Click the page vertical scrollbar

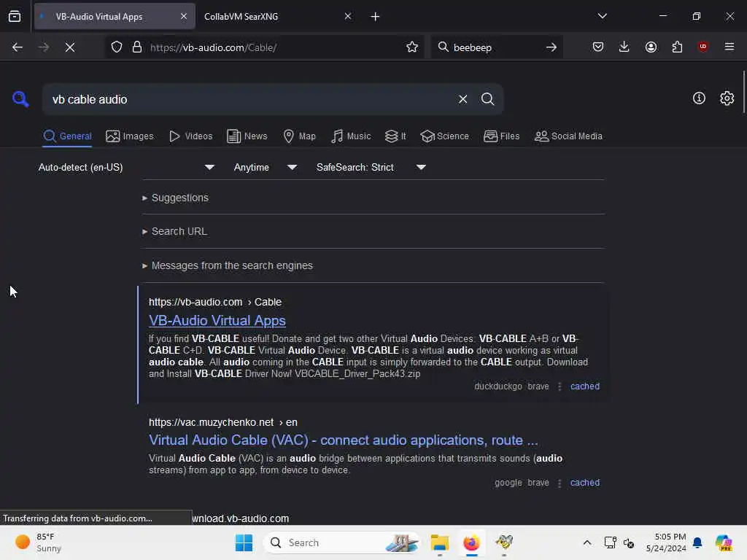(x=743, y=91)
